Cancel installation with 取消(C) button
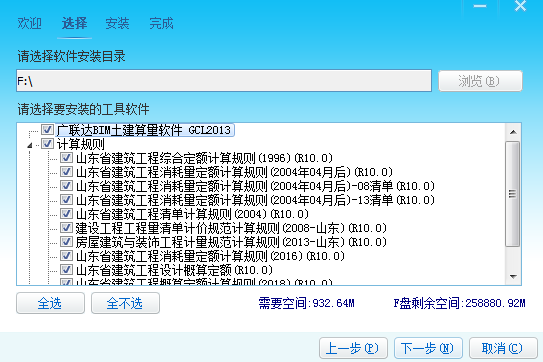Image resolution: width=543 pixels, height=362 pixels. coord(503,348)
